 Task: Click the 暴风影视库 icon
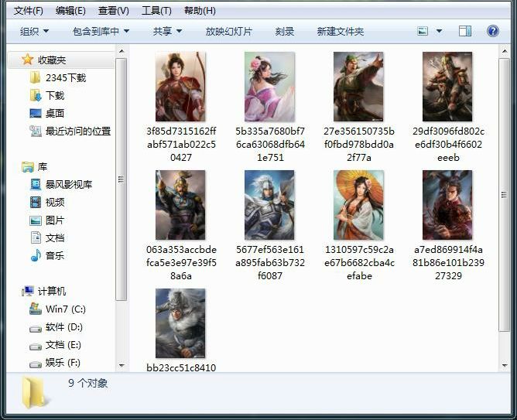(x=36, y=184)
